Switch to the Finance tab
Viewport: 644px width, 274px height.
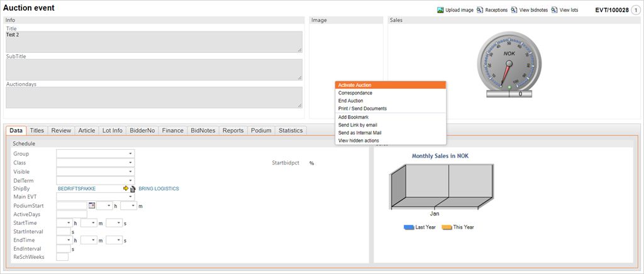click(172, 130)
